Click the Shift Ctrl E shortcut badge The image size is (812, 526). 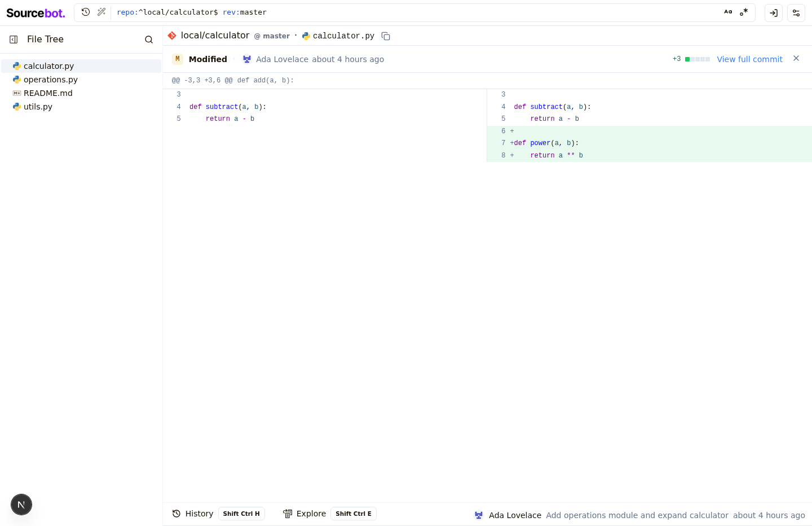[354, 514]
